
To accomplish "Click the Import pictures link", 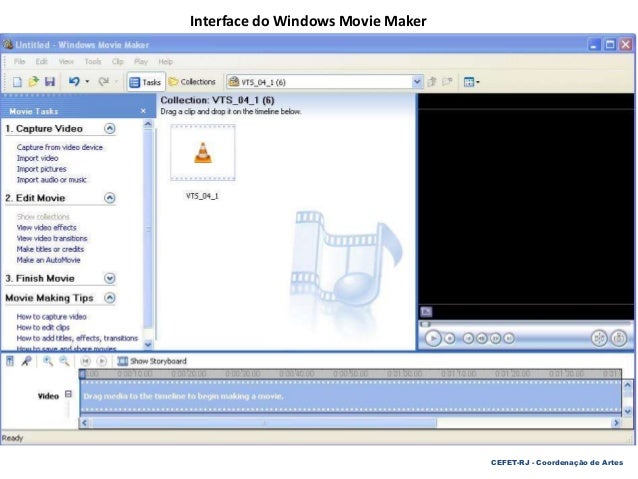I will pyautogui.click(x=42, y=169).
